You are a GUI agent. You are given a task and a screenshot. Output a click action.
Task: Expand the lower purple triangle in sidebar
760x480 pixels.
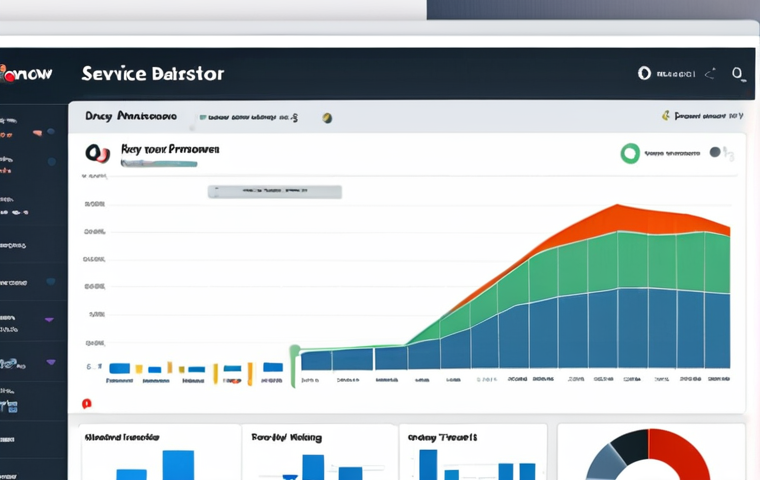[50, 362]
